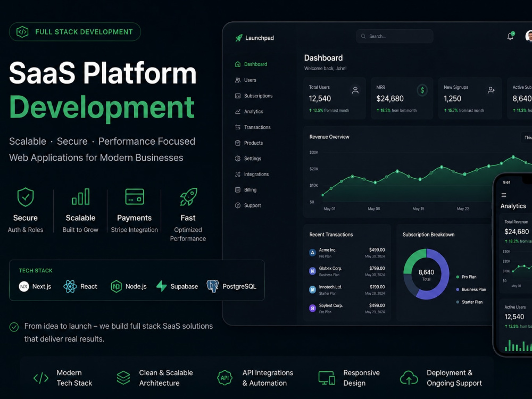Open notifications bell
Image resolution: width=532 pixels, height=399 pixels.
click(x=510, y=36)
